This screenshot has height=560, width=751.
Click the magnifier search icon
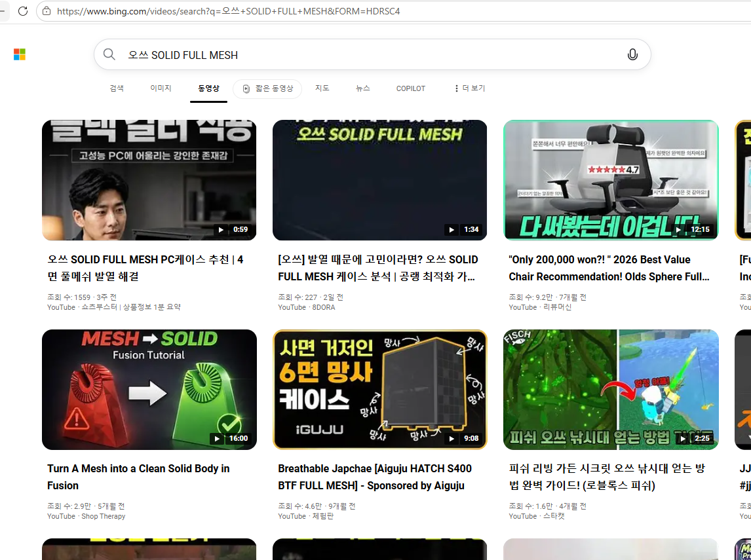109,54
